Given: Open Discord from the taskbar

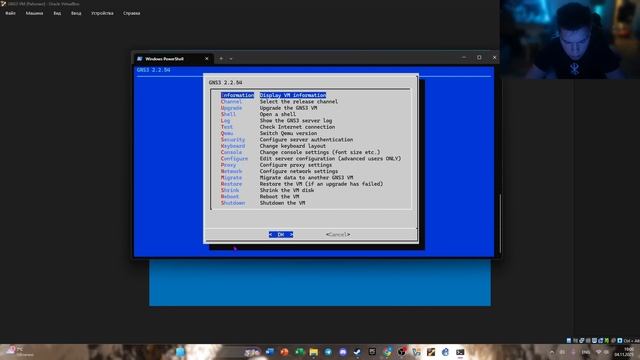Looking at the screenshot, I should click(x=343, y=352).
